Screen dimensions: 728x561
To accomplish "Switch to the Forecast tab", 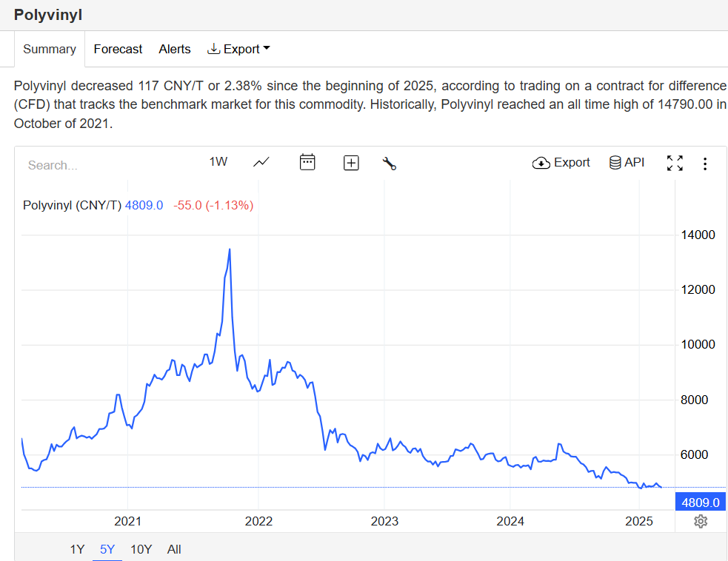I will click(x=118, y=49).
